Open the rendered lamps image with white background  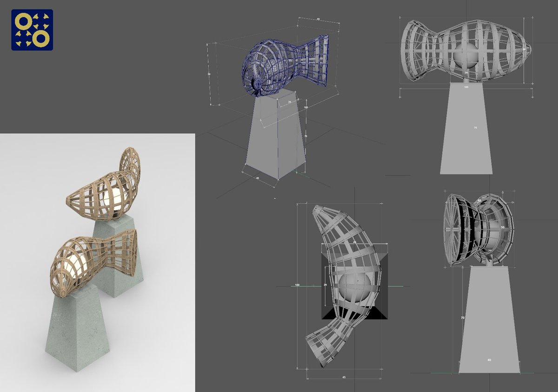click(x=97, y=263)
